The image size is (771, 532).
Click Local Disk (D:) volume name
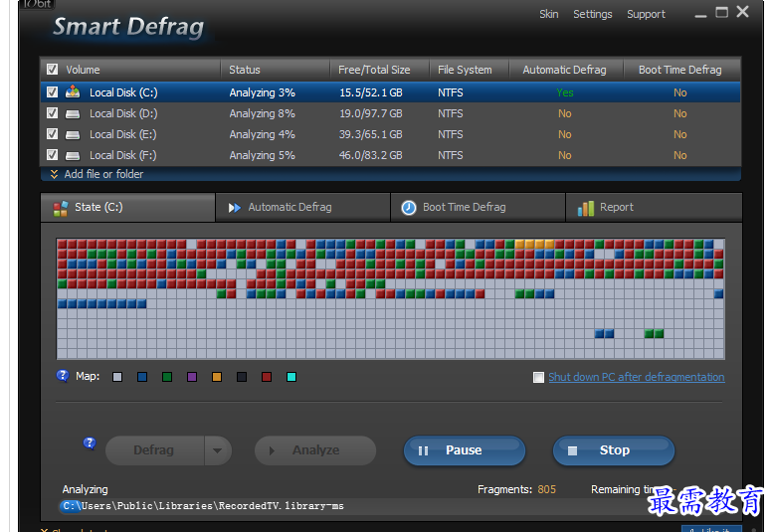click(123, 113)
